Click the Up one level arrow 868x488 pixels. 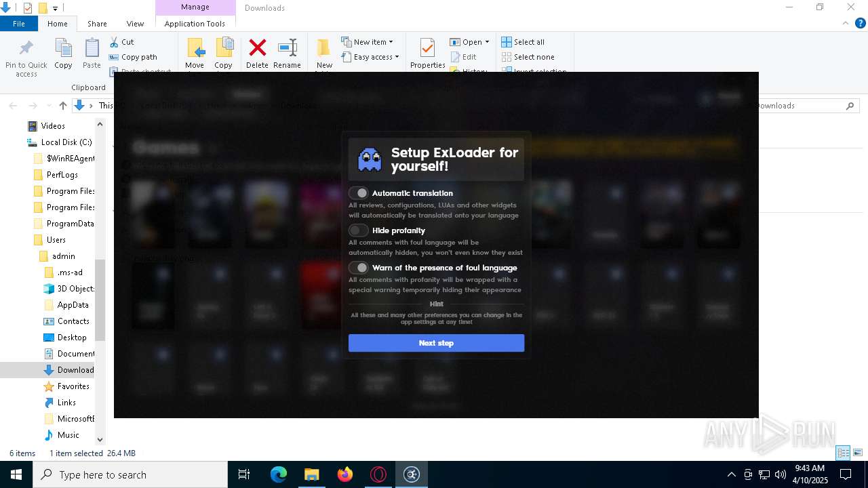pos(63,106)
